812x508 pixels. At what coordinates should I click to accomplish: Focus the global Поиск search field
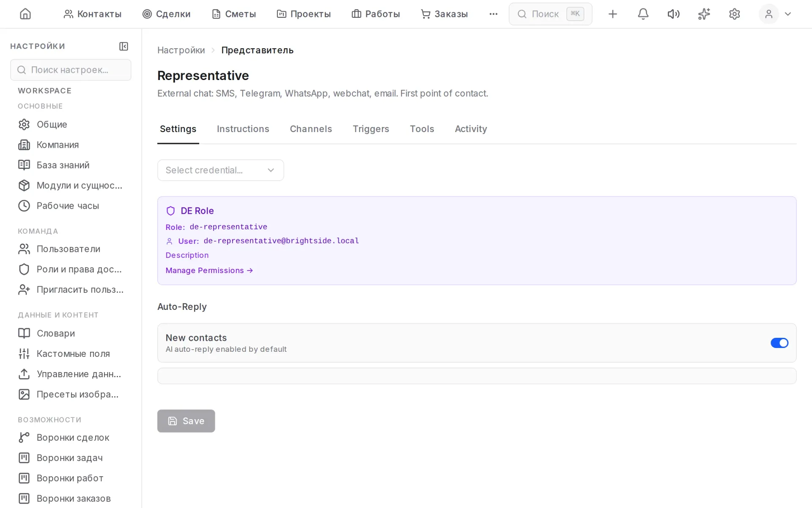550,14
